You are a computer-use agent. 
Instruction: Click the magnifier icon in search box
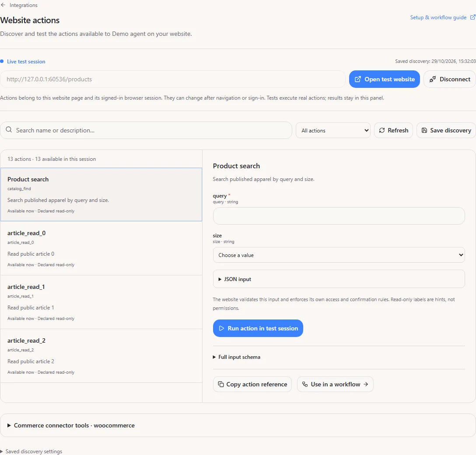click(x=9, y=130)
